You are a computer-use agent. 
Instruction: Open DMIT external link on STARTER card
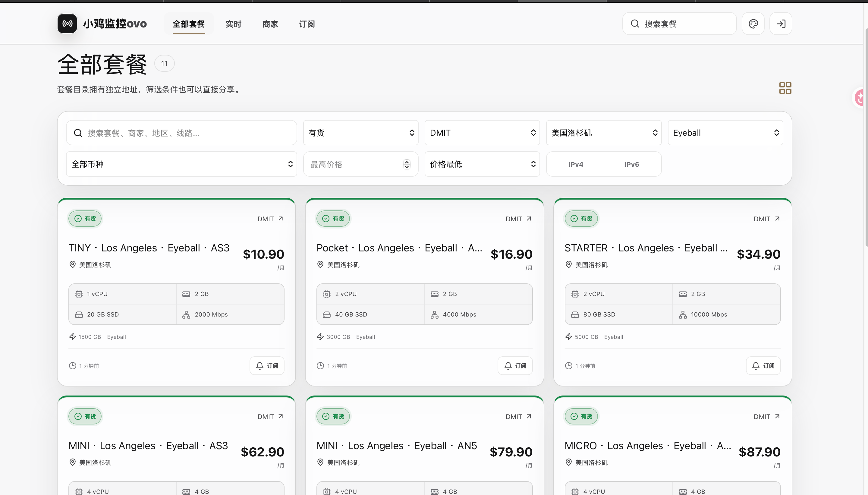tap(766, 219)
